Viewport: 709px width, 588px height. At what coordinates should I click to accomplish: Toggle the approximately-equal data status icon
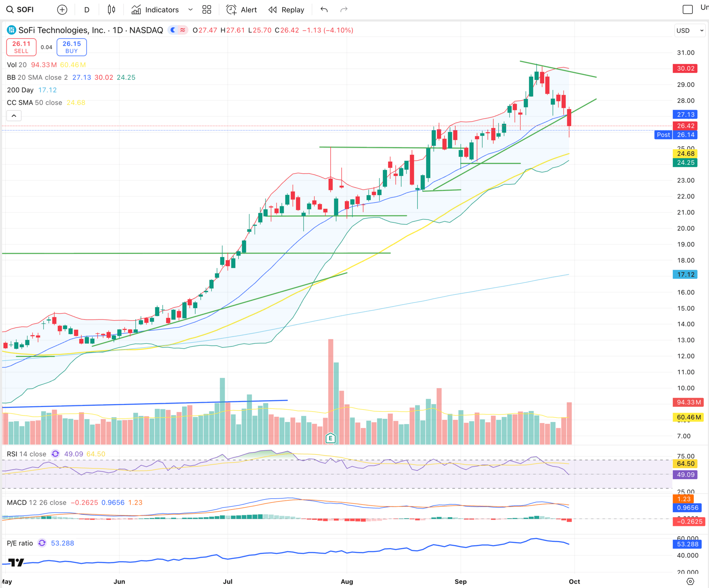[x=183, y=30]
